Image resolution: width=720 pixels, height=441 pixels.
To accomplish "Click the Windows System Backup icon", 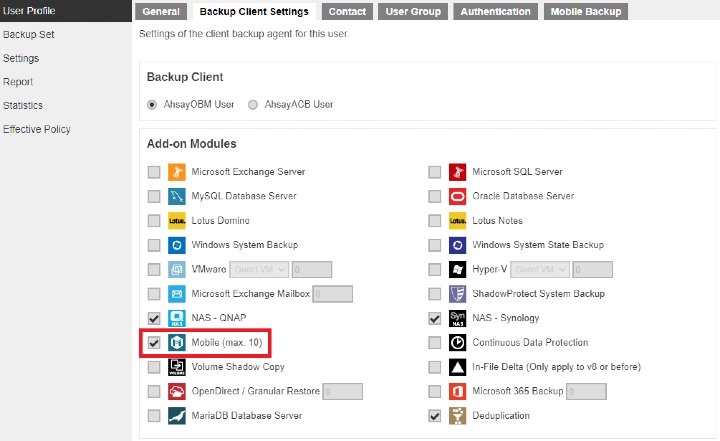I will point(177,245).
